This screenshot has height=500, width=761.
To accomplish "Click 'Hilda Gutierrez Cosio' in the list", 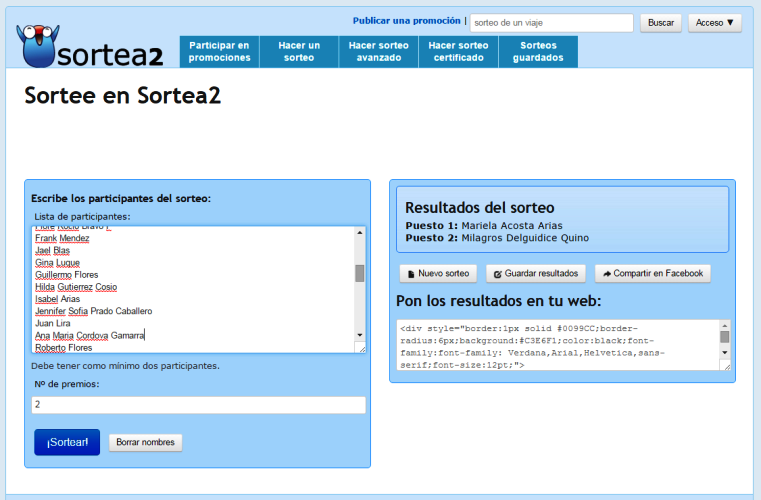I will click(x=76, y=287).
